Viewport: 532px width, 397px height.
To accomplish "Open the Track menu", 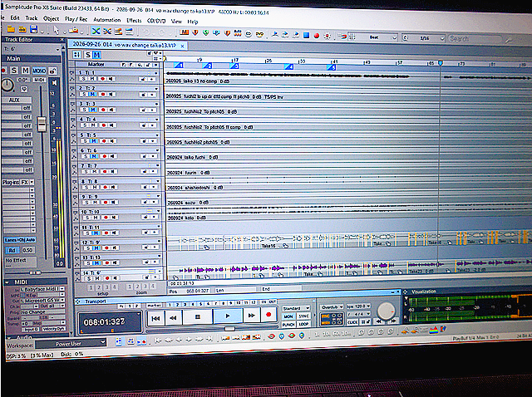I will [x=32, y=18].
